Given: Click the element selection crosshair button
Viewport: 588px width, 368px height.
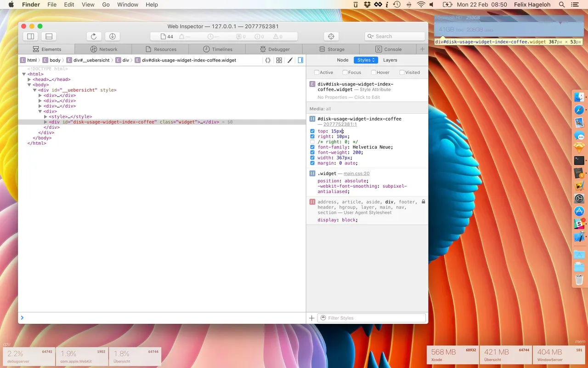Looking at the screenshot, I should (331, 36).
